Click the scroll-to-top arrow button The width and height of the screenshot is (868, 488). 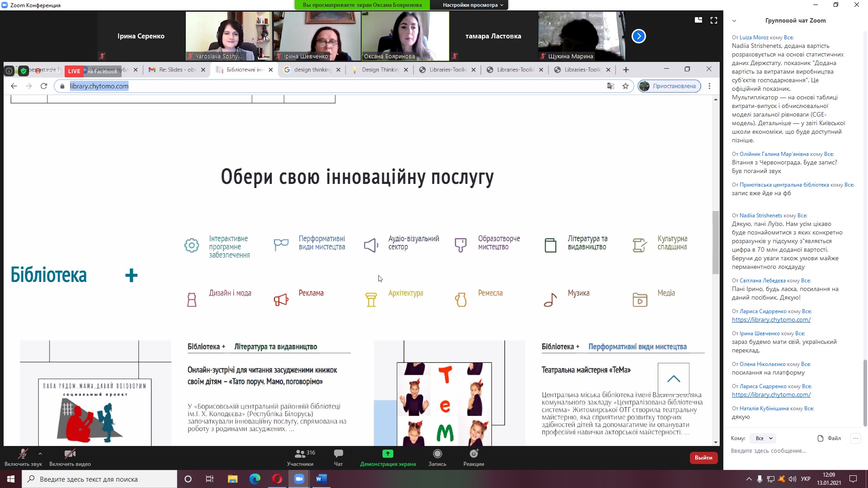coord(674,379)
